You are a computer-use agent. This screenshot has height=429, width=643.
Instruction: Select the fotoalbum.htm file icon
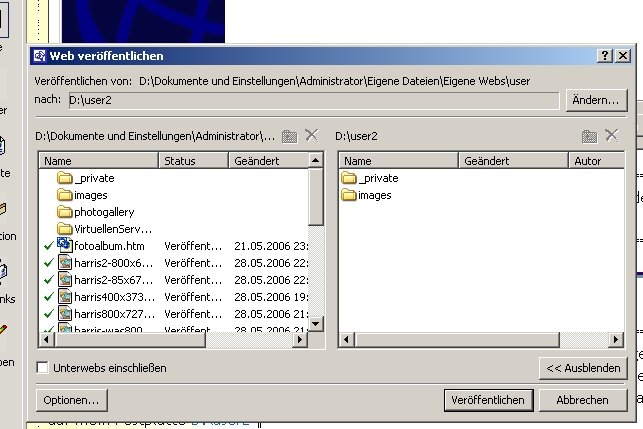(65, 245)
